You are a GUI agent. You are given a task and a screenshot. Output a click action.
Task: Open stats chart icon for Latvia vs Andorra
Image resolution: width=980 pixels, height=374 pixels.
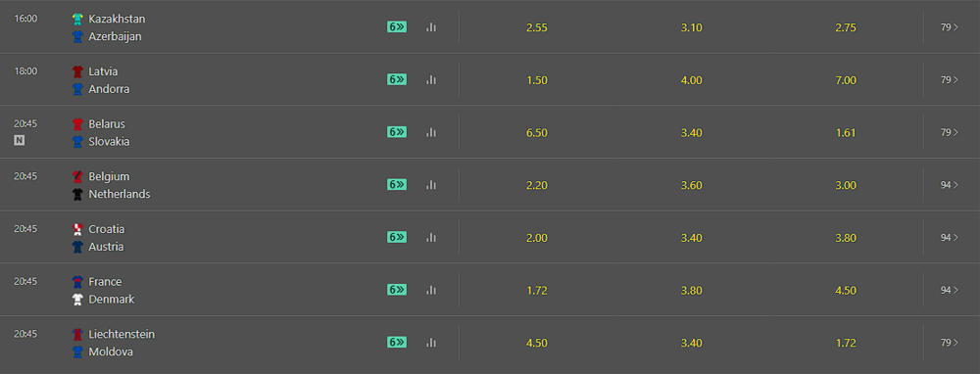click(x=430, y=80)
